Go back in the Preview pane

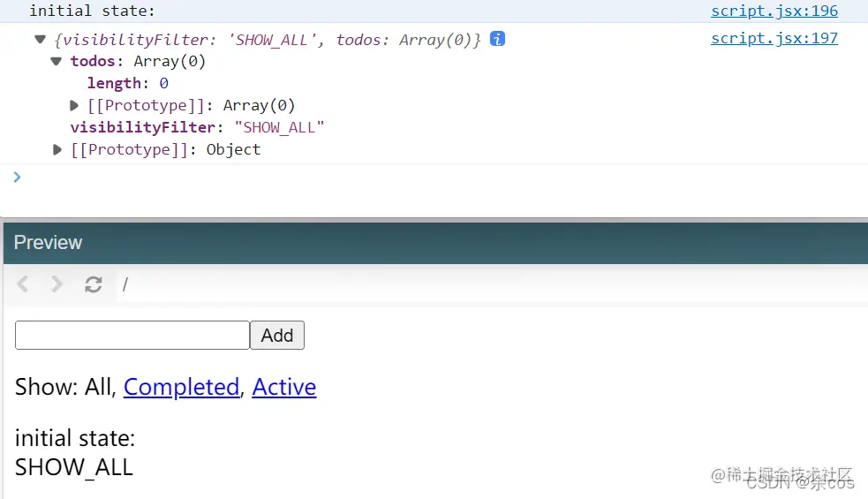click(23, 284)
